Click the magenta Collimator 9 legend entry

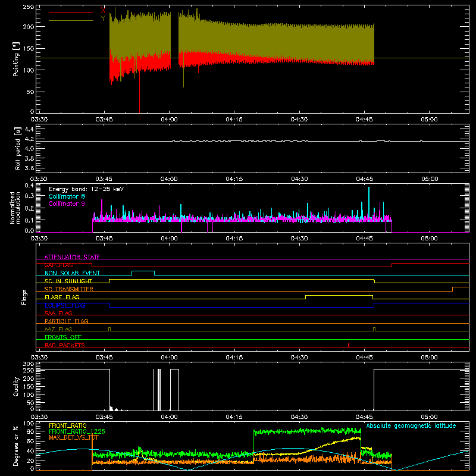coord(67,203)
